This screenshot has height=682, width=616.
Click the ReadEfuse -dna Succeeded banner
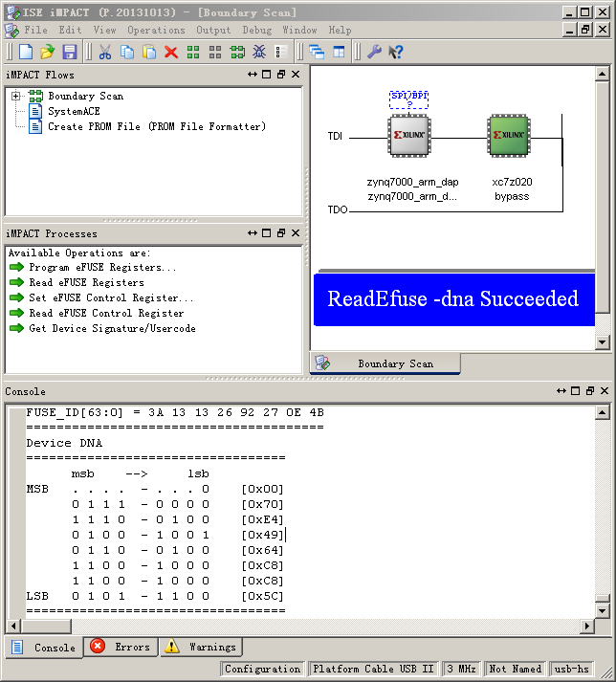click(x=453, y=299)
